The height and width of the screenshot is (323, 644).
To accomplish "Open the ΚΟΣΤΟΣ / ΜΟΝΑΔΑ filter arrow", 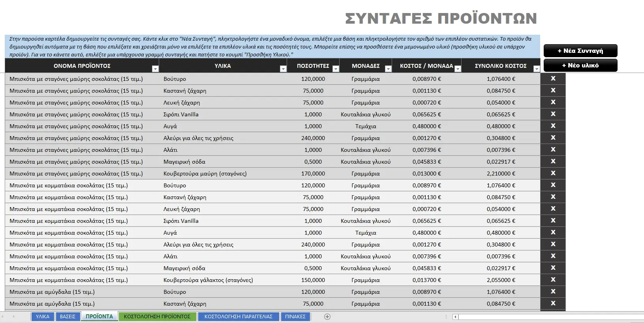I will (458, 69).
